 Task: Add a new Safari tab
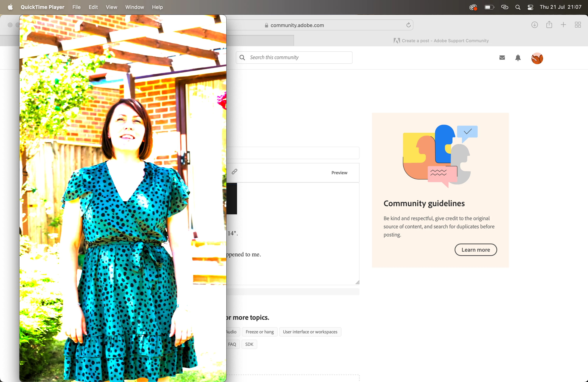(x=563, y=25)
